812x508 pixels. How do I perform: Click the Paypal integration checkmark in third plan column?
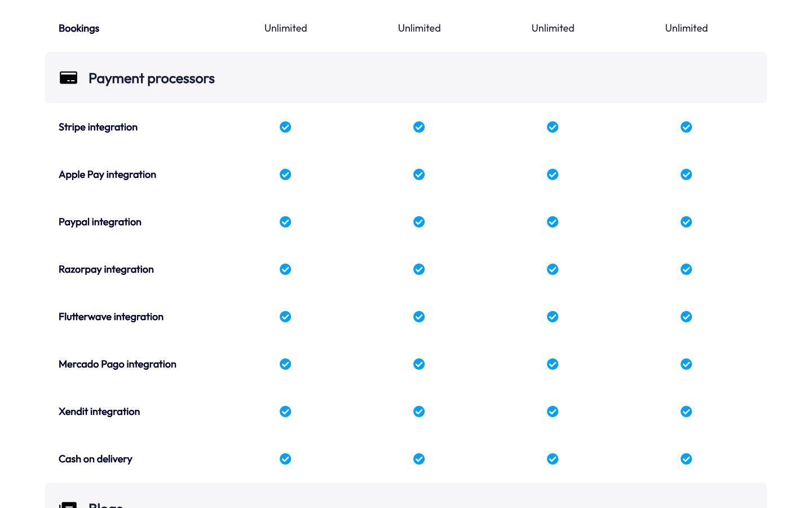[553, 222]
